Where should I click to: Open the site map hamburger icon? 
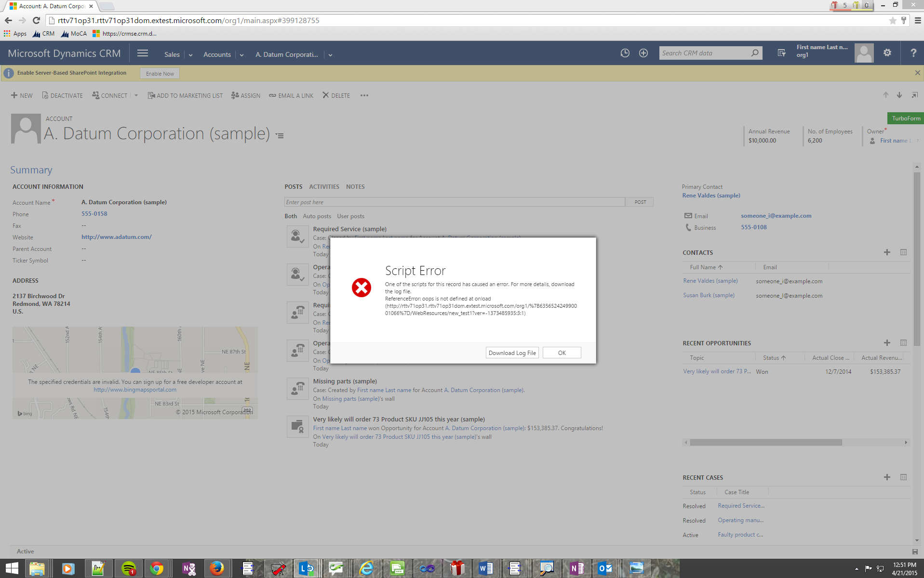pyautogui.click(x=143, y=53)
